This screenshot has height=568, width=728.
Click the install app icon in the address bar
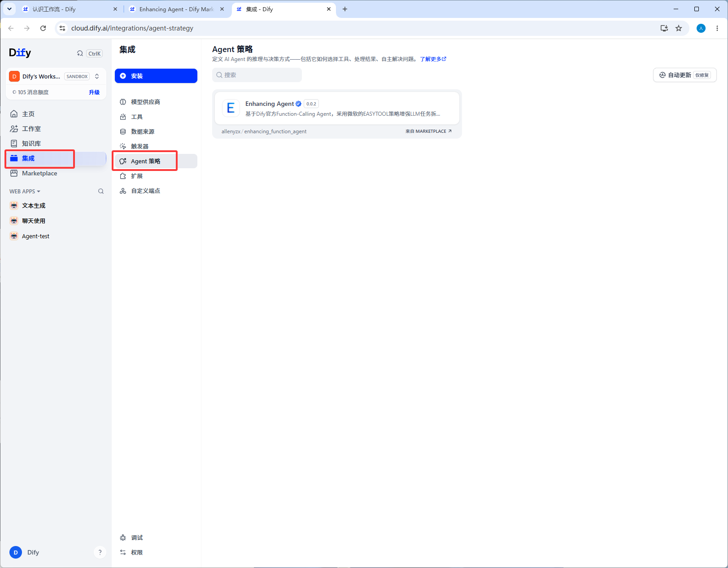664,28
